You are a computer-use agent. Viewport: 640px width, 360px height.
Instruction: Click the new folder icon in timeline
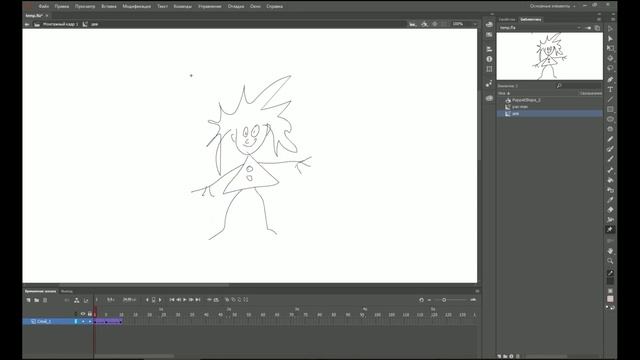coord(36,300)
